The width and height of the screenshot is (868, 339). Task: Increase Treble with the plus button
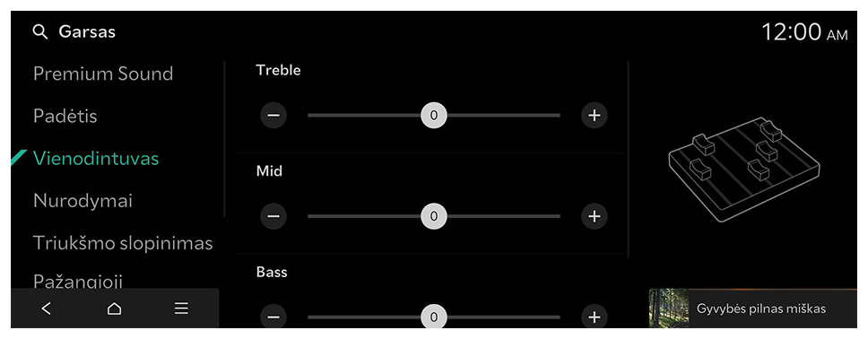tap(594, 115)
